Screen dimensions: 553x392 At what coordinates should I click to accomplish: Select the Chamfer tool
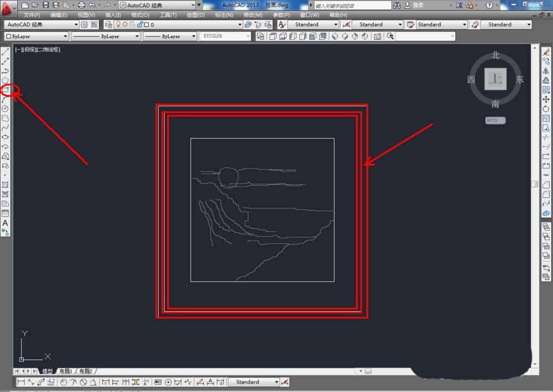coord(546,185)
